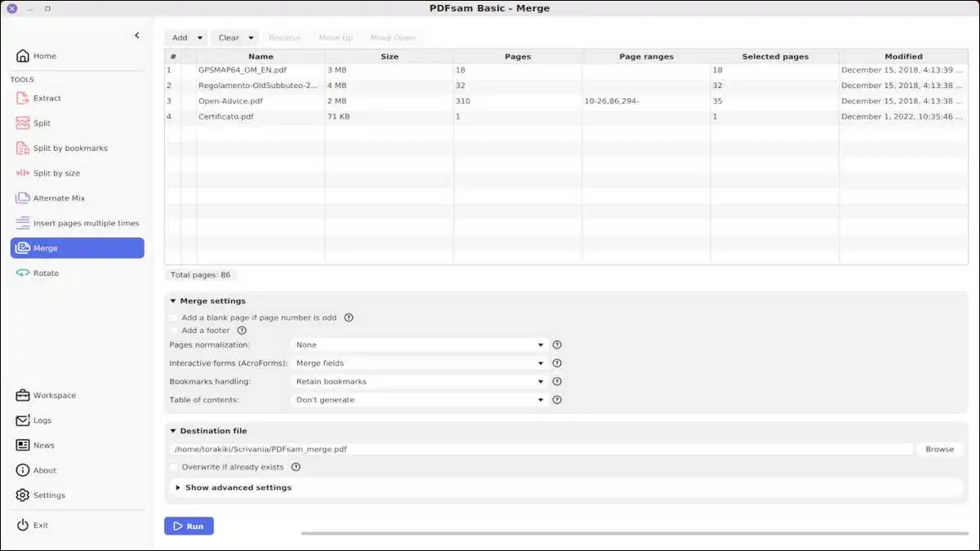
Task: Click the Page ranges column header
Action: pos(646,56)
